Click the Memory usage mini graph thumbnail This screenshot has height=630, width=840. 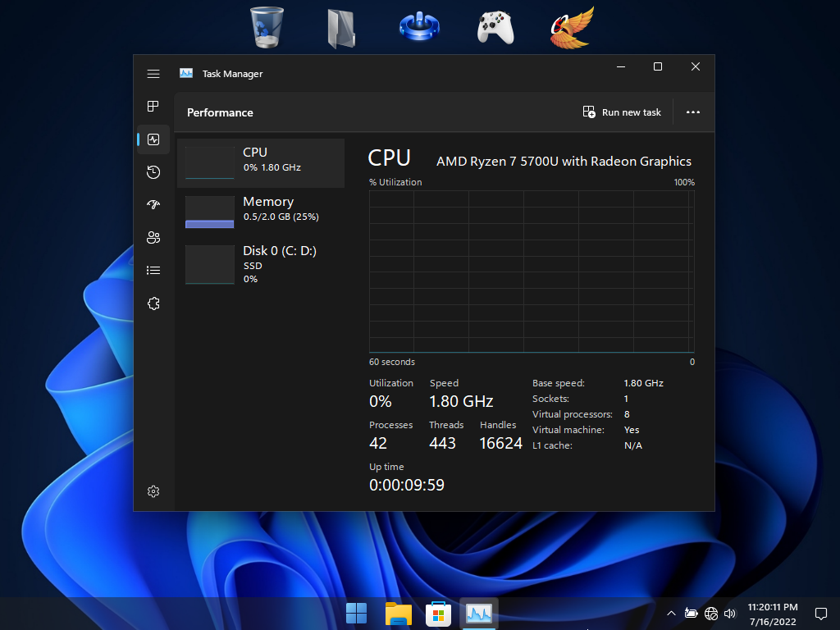(x=209, y=212)
